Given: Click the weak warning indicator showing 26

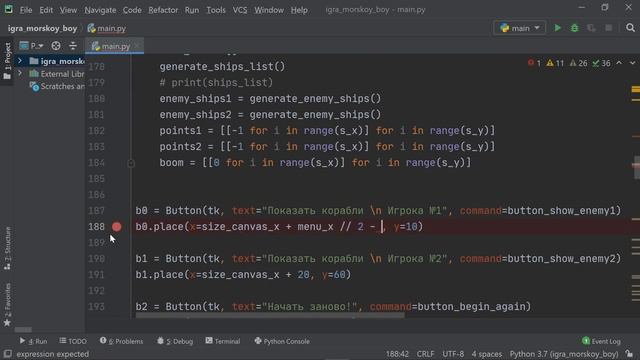Looking at the screenshot, I should (578, 63).
